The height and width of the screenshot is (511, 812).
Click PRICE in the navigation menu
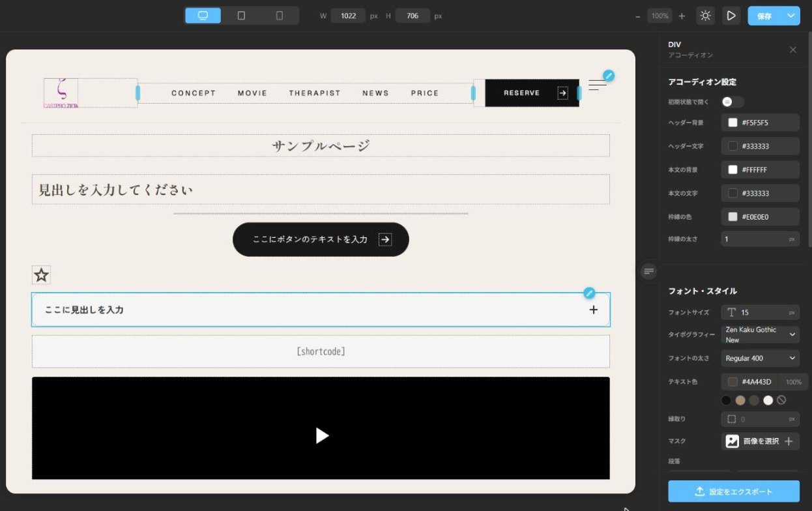425,93
